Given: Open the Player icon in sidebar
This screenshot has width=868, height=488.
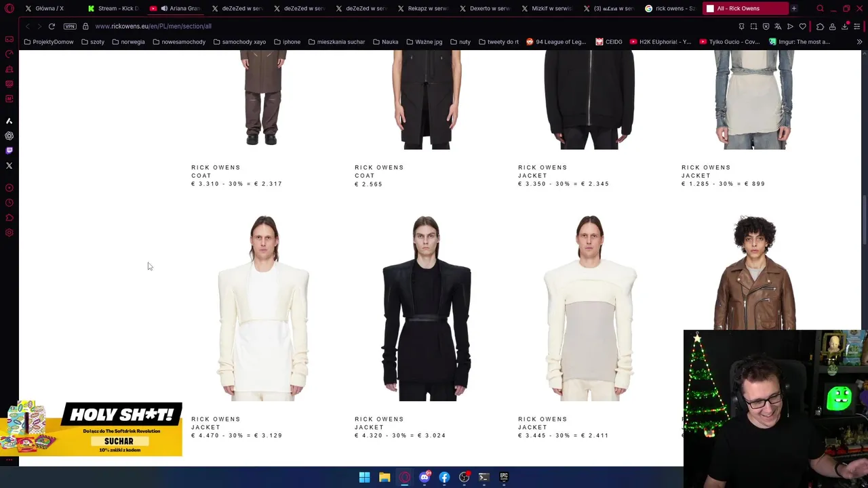Looking at the screenshot, I should click(9, 188).
